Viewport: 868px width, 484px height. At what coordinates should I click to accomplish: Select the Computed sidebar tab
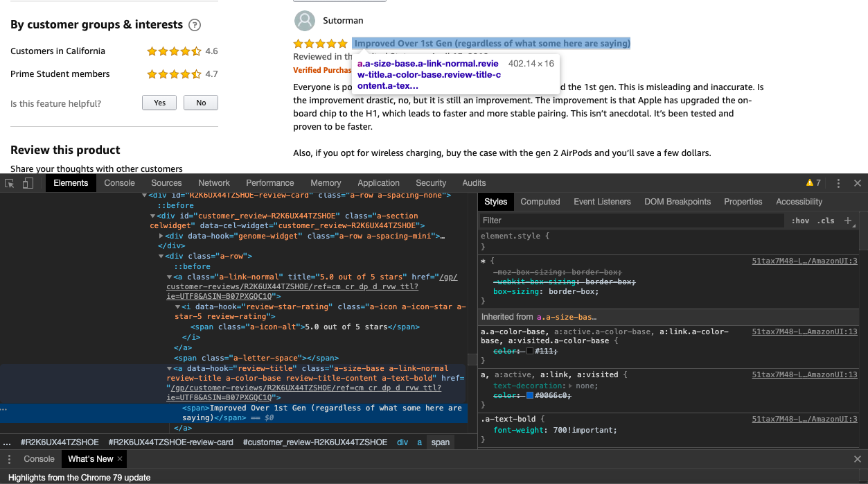540,202
